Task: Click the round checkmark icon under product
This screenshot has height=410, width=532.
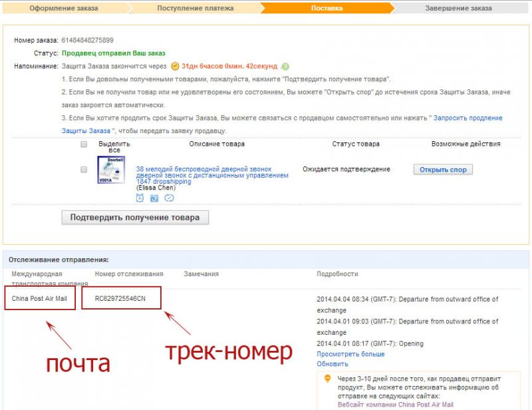Action: (169, 198)
